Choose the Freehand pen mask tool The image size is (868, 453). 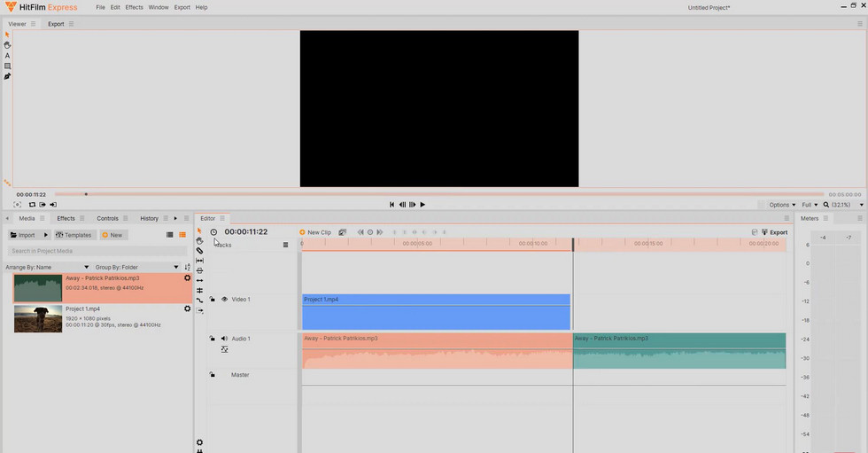[7, 76]
